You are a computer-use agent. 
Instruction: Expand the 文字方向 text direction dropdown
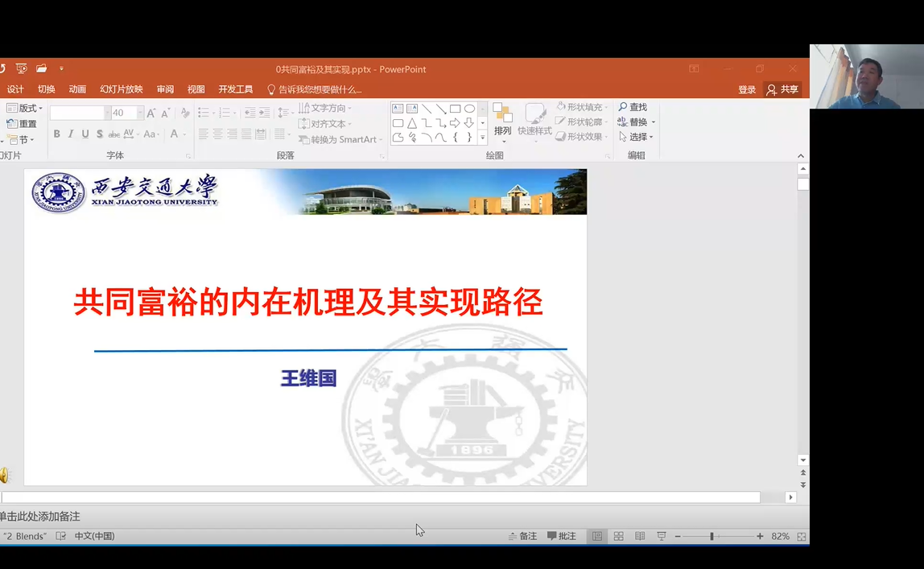coord(349,108)
